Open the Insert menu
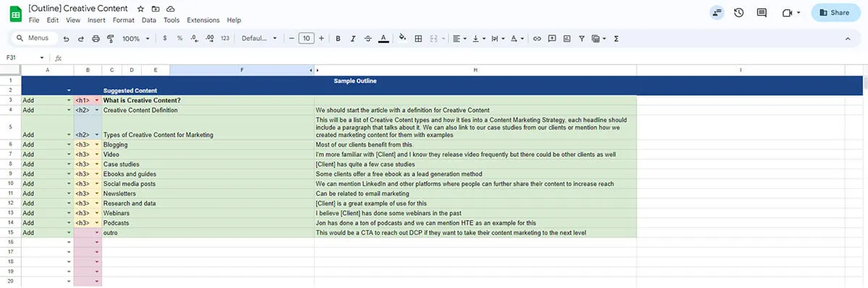Viewport: 868px width, 288px height. 96,20
